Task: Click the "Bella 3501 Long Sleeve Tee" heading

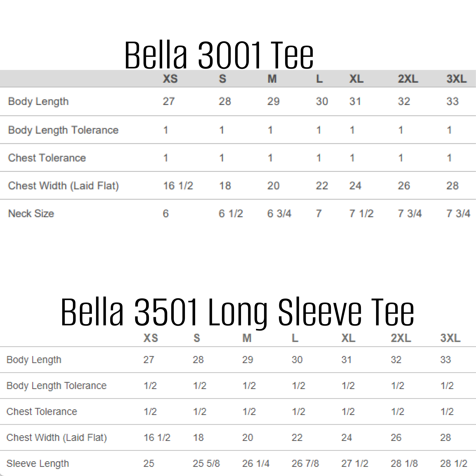Action: (x=237, y=312)
